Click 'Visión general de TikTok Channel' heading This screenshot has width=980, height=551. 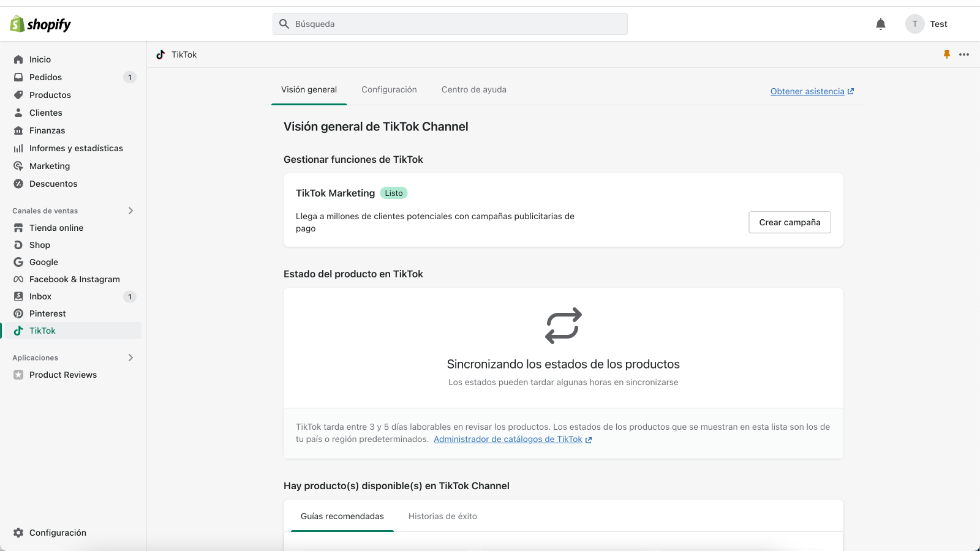pos(375,127)
